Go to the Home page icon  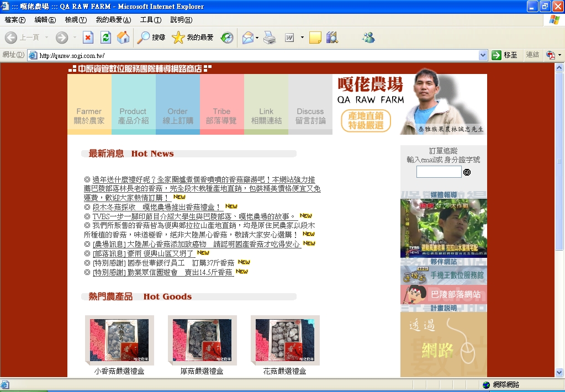(123, 38)
